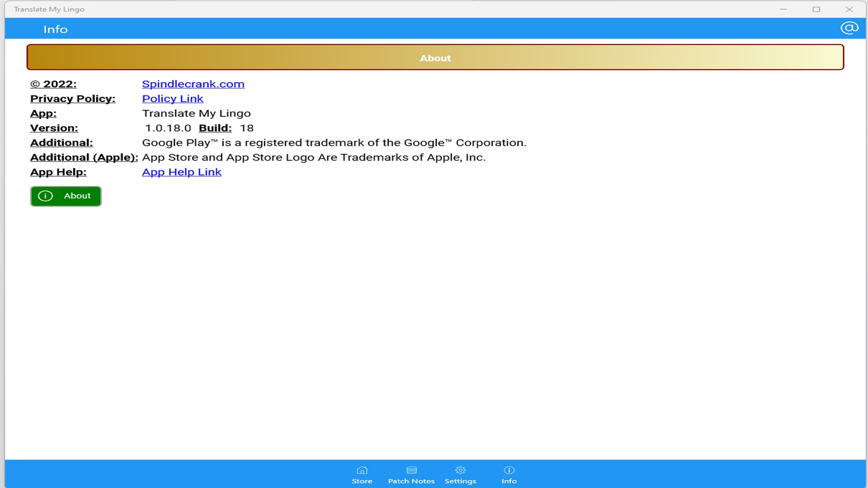Click the gold About banner
This screenshot has height=488, width=868.
pos(435,57)
